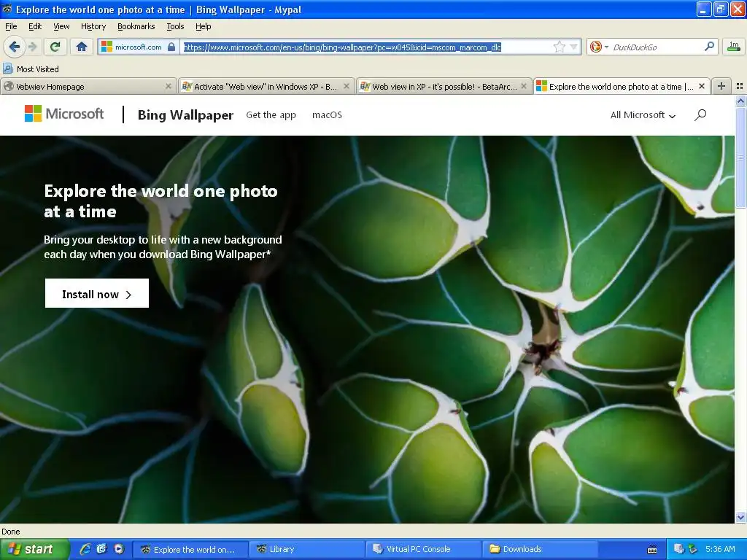Viewport: 747px width, 560px height.
Task: Close the Activate "Web view" tab
Action: pyautogui.click(x=347, y=86)
